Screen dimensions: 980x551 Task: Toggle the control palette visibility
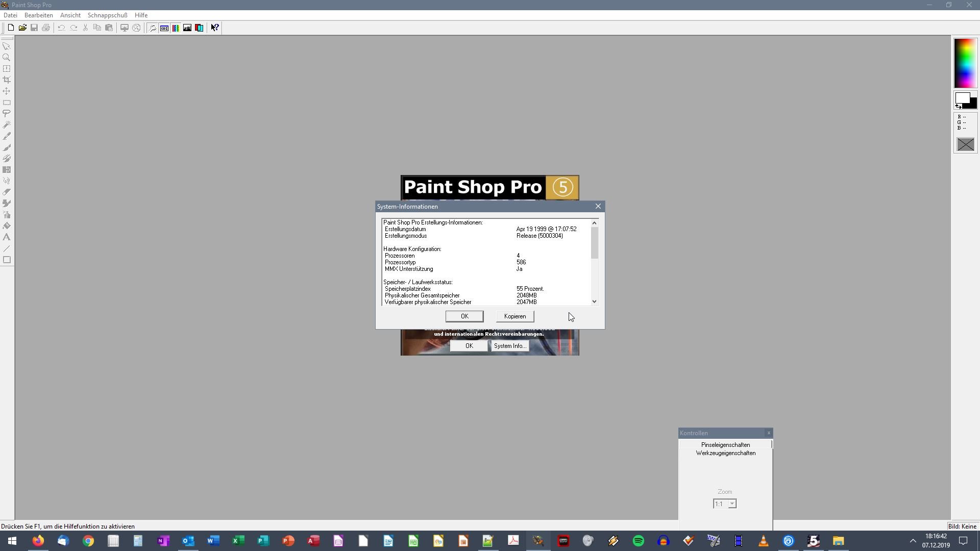click(164, 28)
